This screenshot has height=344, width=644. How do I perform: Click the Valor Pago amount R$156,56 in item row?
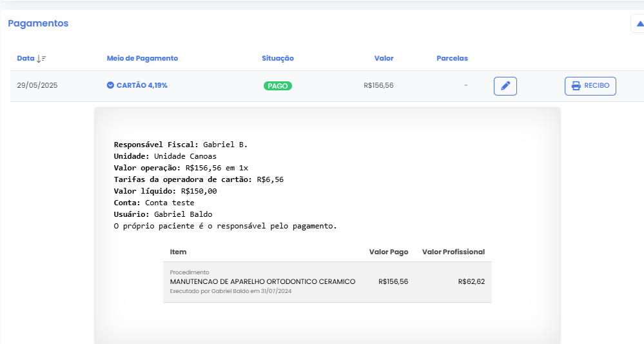point(393,281)
